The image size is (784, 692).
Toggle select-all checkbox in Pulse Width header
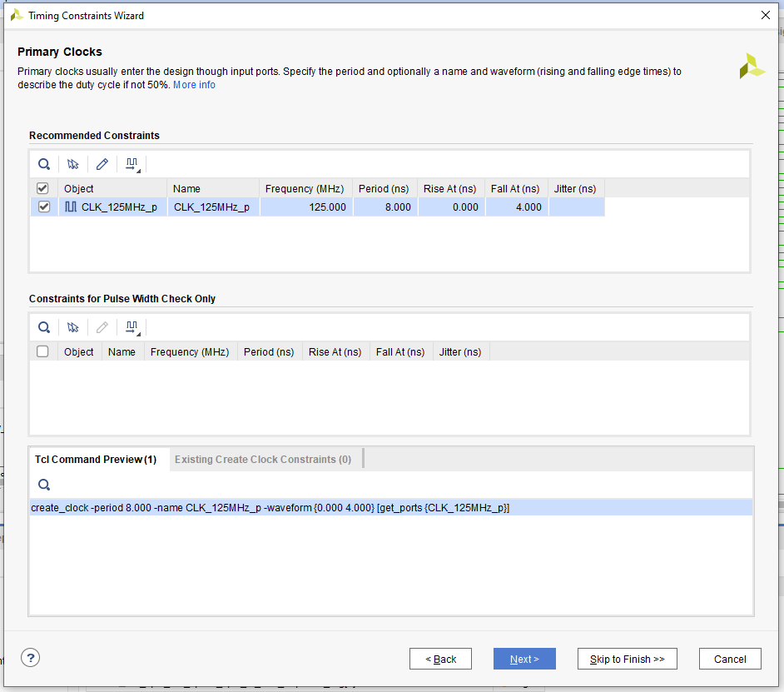pos(42,351)
